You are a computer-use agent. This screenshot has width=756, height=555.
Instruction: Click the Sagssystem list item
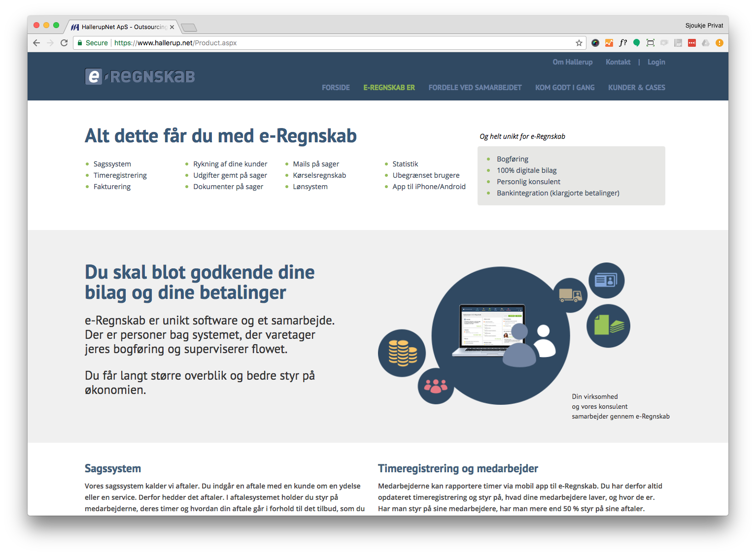tap(112, 164)
